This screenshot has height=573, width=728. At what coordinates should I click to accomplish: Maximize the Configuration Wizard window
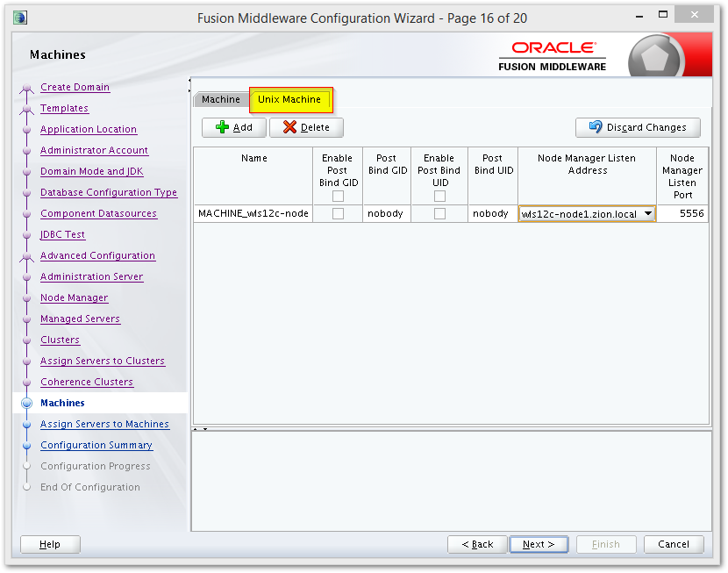tap(663, 15)
